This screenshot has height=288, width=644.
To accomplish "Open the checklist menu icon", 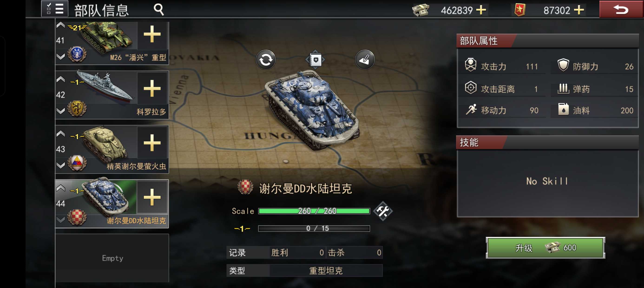I will coord(55,9).
